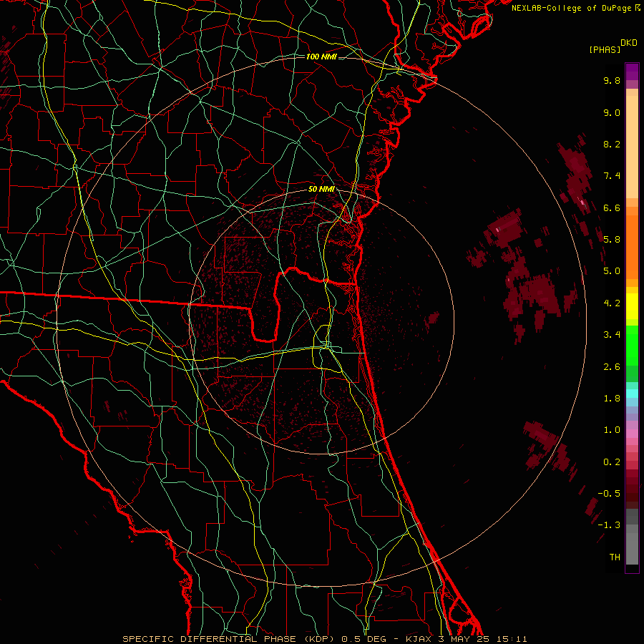Click the cyan swatch on the color bar
This screenshot has width=644, height=644.
click(x=632, y=394)
